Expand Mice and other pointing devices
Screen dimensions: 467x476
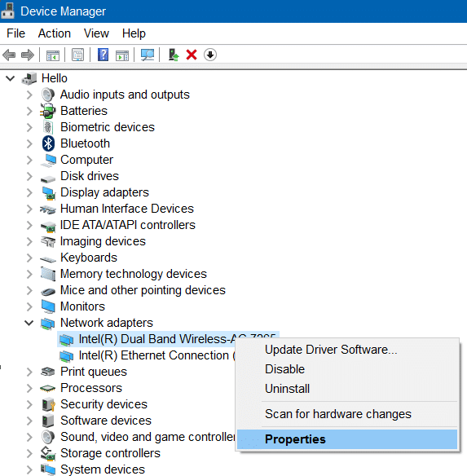pos(29,290)
